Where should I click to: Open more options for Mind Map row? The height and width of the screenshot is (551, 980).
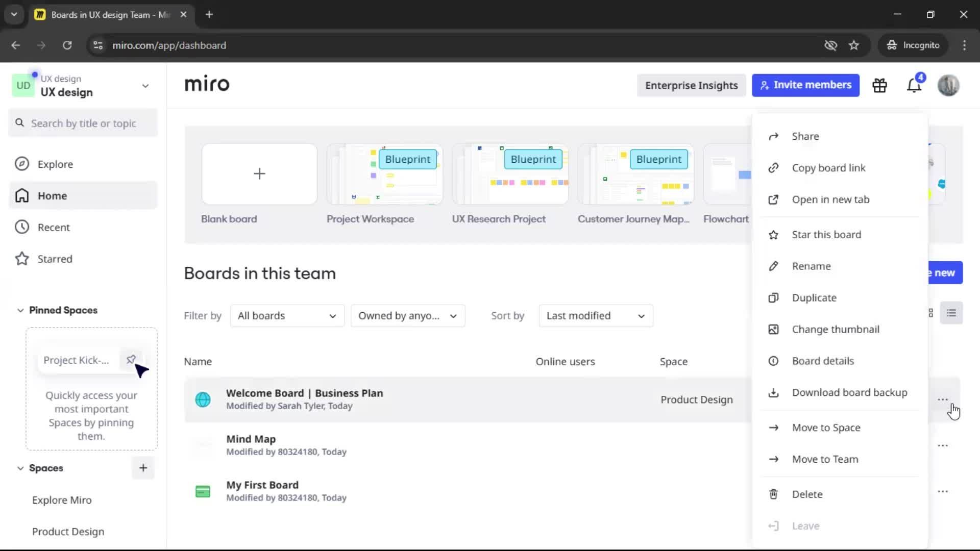943,445
